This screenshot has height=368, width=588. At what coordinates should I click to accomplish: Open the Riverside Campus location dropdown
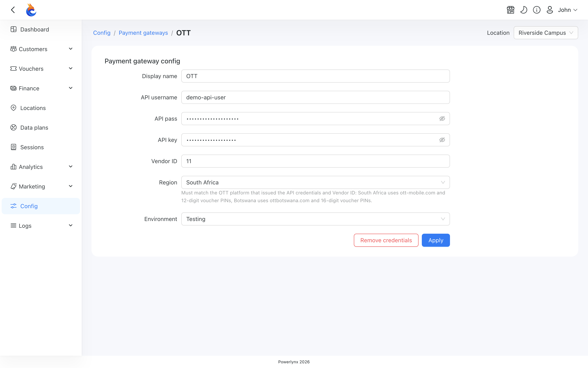tap(546, 33)
